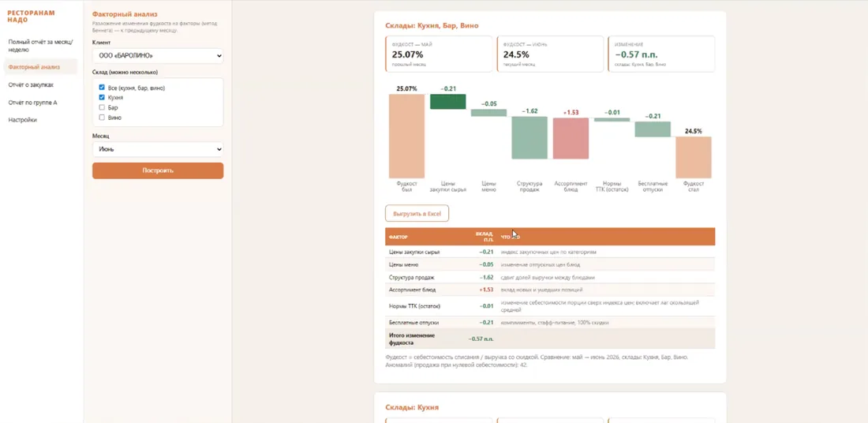Screen dimensions: 868x423
Task: Click Итого изменение фудкоста row
Action: coord(550,339)
